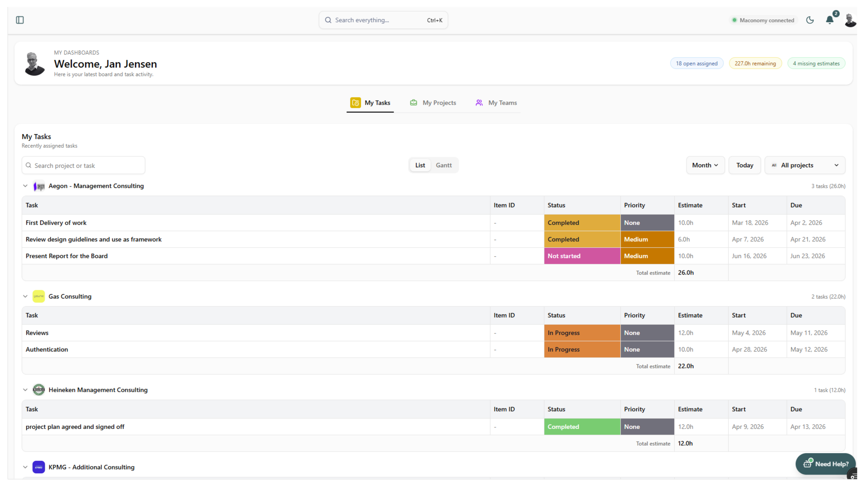Switch to dark mode moon icon
The image size is (868, 488).
tap(810, 20)
